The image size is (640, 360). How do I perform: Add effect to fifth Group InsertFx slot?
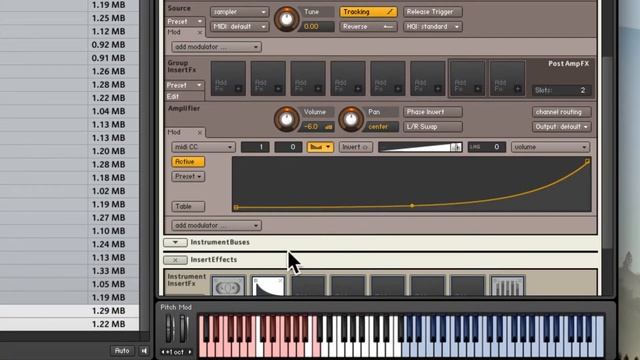point(388,78)
